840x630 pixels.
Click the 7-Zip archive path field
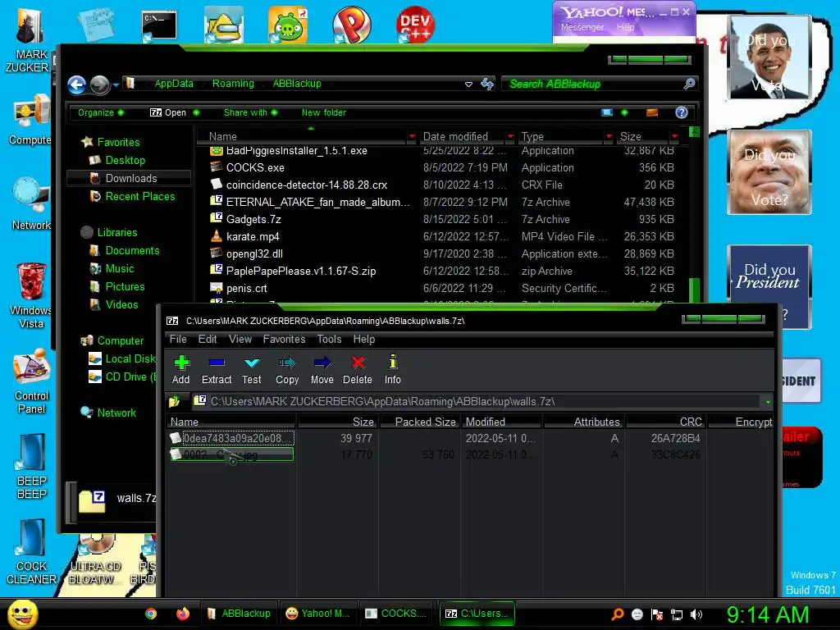tap(476, 401)
